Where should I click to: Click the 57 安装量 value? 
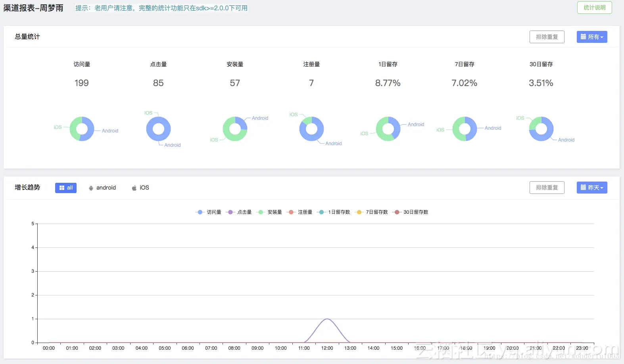tap(235, 83)
